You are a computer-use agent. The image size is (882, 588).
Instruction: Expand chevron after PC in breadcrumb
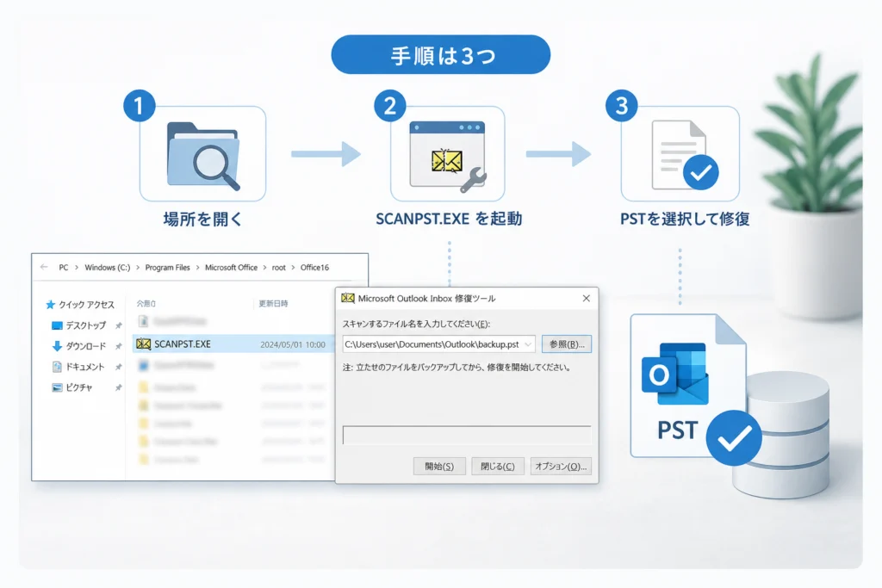[x=77, y=268]
